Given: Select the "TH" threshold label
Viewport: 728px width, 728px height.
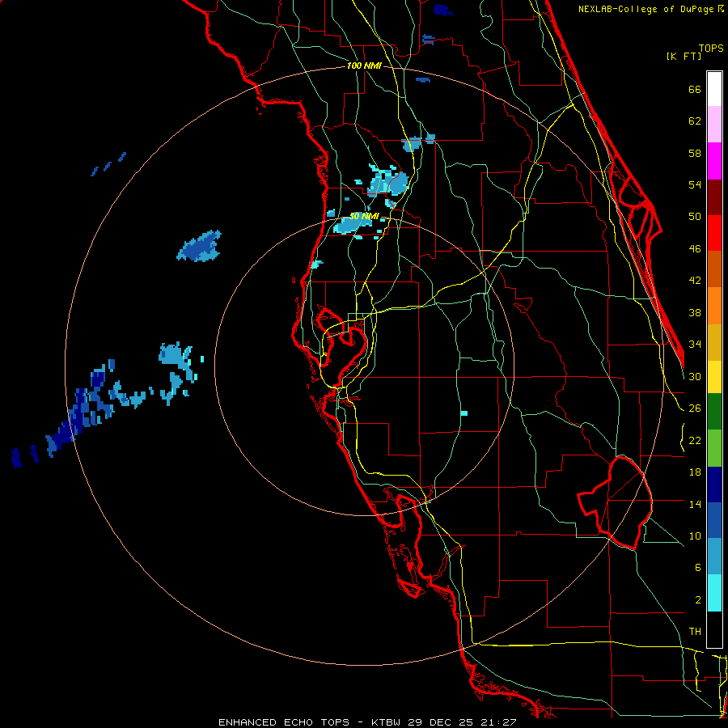Looking at the screenshot, I should click(695, 632).
